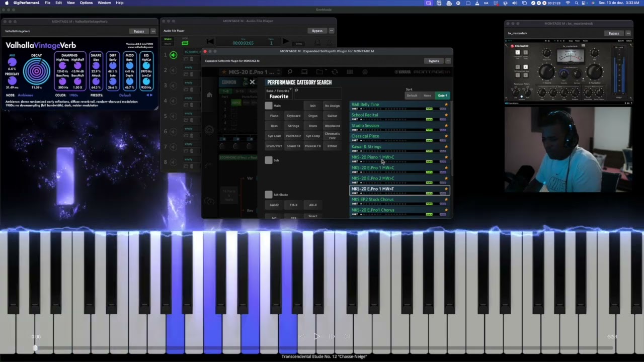Click the favorite star beside the performance name
The image size is (644, 362).
(224, 72)
